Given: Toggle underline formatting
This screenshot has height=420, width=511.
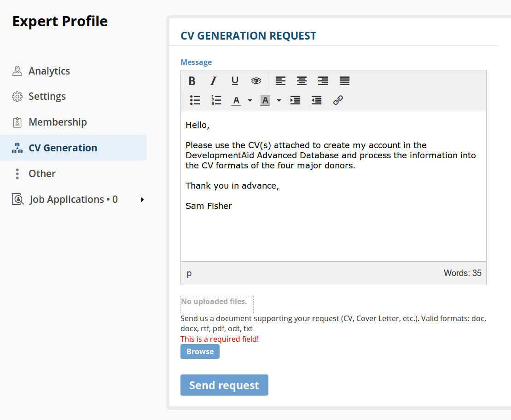Looking at the screenshot, I should point(235,81).
